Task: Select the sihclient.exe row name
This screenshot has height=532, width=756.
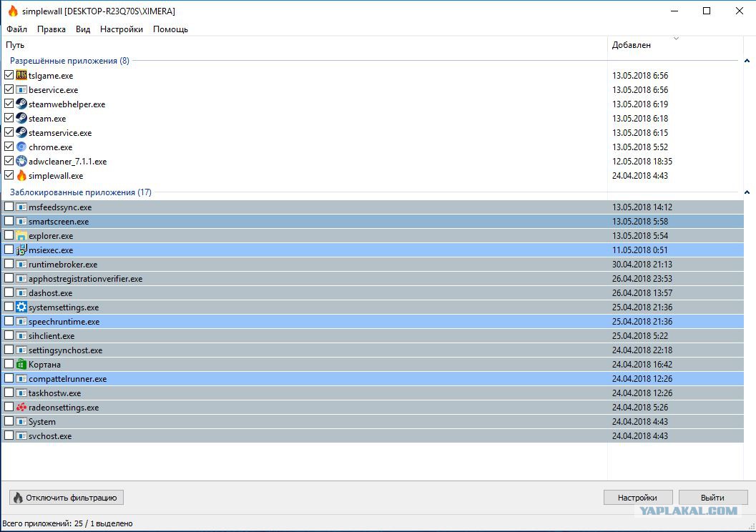Action: click(51, 336)
